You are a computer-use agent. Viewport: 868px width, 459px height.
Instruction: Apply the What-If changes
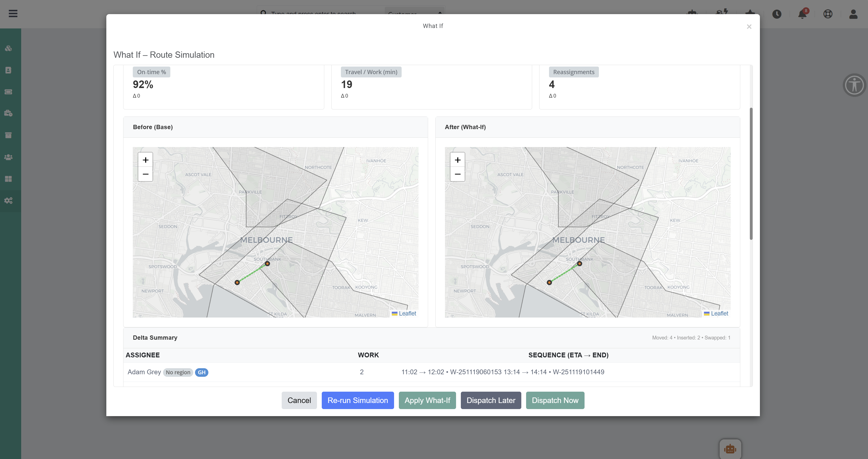[427, 400]
